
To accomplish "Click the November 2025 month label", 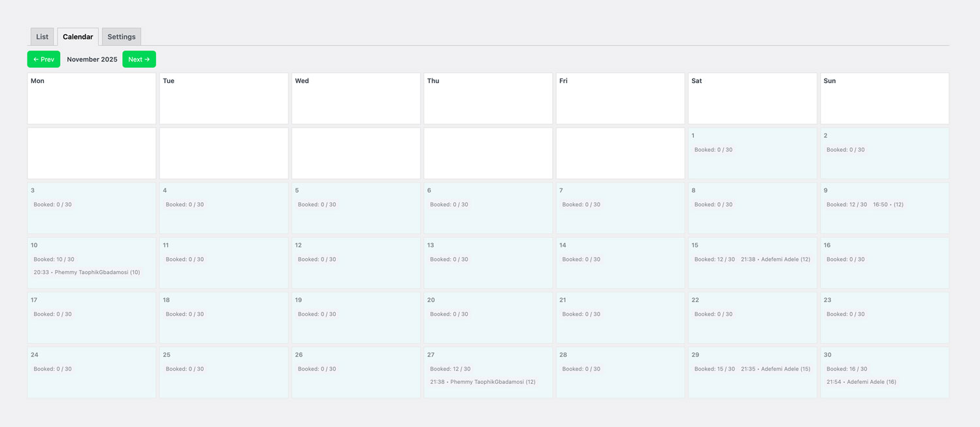I will click(92, 60).
